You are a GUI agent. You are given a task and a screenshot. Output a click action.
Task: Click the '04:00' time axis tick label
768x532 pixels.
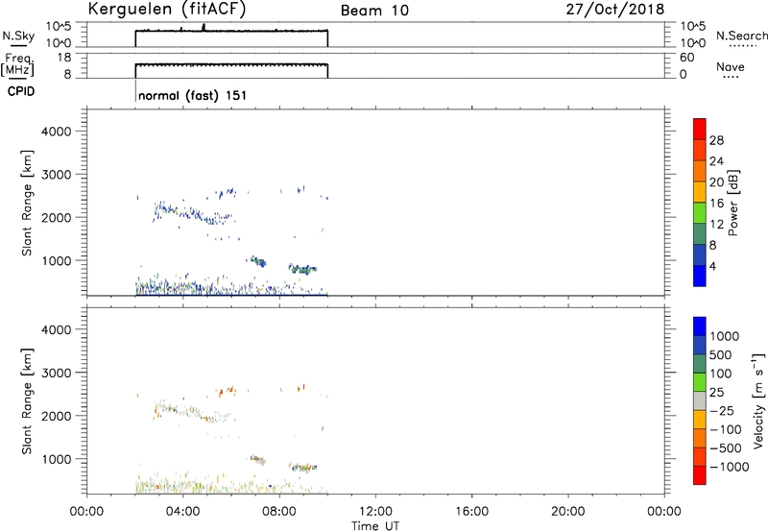pyautogui.click(x=183, y=512)
